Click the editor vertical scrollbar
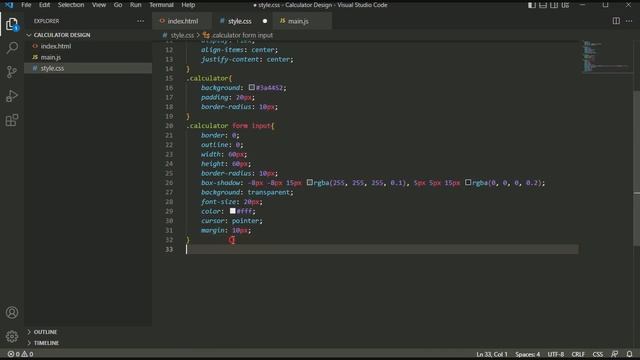 pyautogui.click(x=636, y=168)
